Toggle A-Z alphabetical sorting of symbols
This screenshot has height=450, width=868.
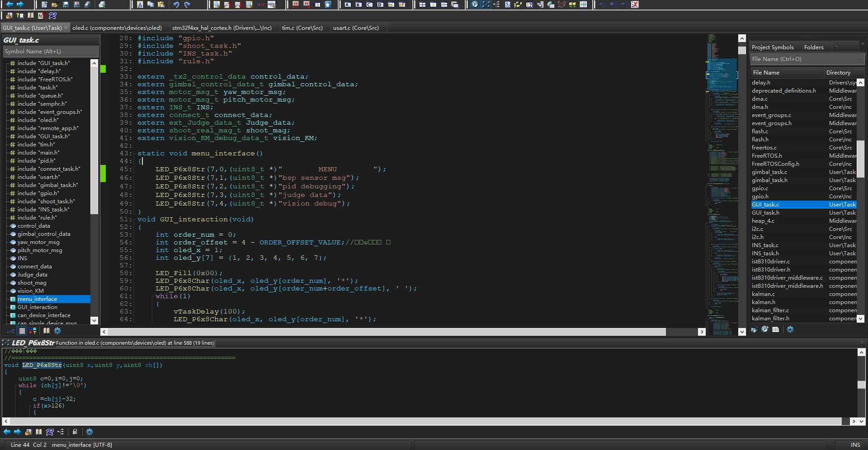[x=11, y=330]
